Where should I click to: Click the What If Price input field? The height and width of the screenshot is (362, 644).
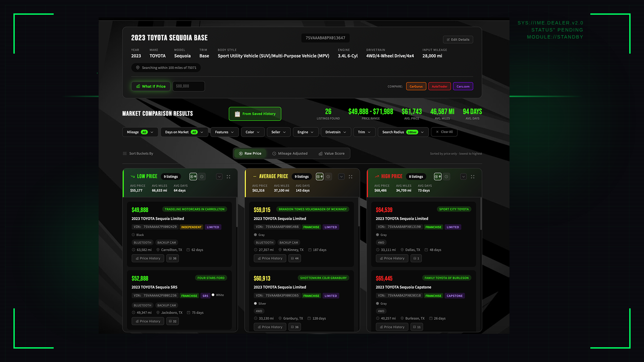point(189,86)
